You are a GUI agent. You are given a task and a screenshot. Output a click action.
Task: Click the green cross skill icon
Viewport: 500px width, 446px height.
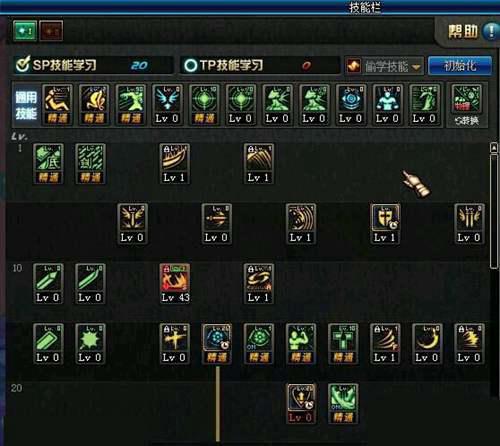pos(343,343)
